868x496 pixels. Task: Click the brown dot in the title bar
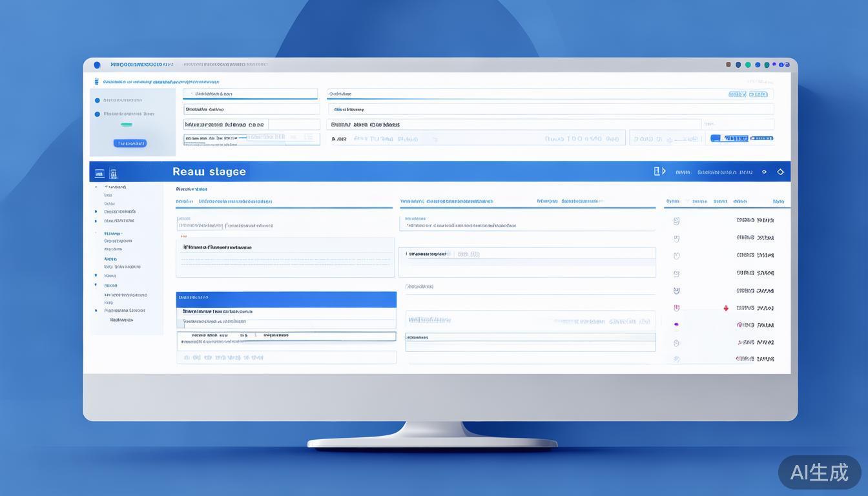coord(728,65)
